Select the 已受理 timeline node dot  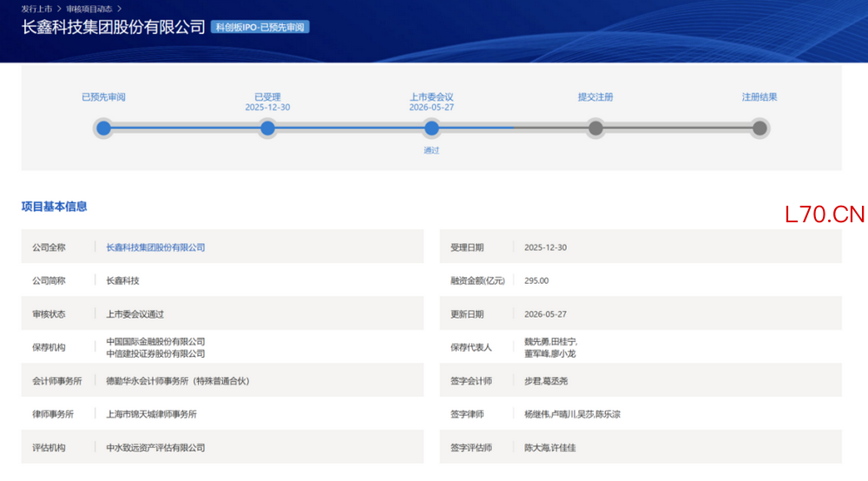pyautogui.click(x=267, y=128)
